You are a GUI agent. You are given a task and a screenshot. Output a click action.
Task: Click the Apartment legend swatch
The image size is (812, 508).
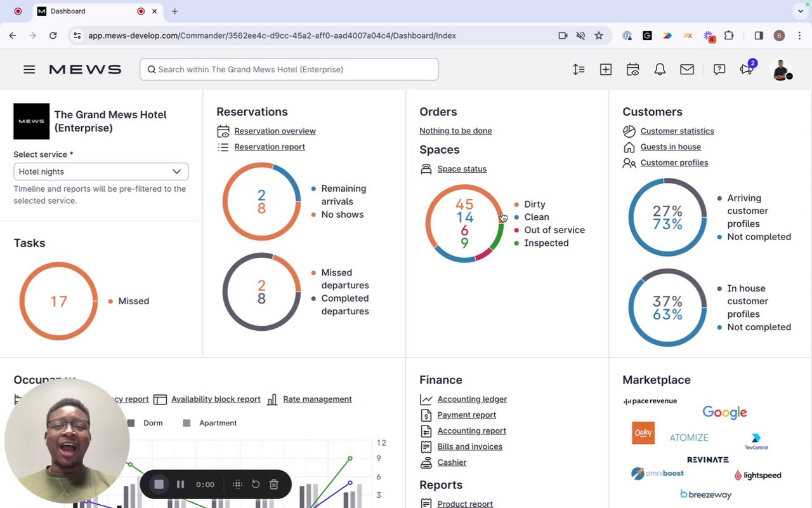pos(187,423)
